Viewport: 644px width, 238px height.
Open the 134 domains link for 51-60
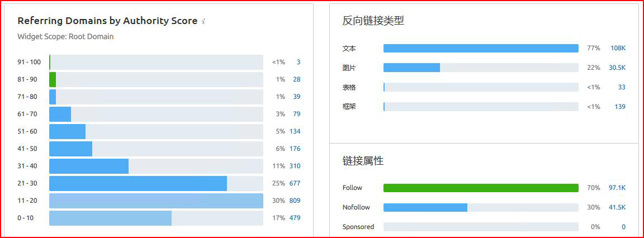tap(295, 131)
